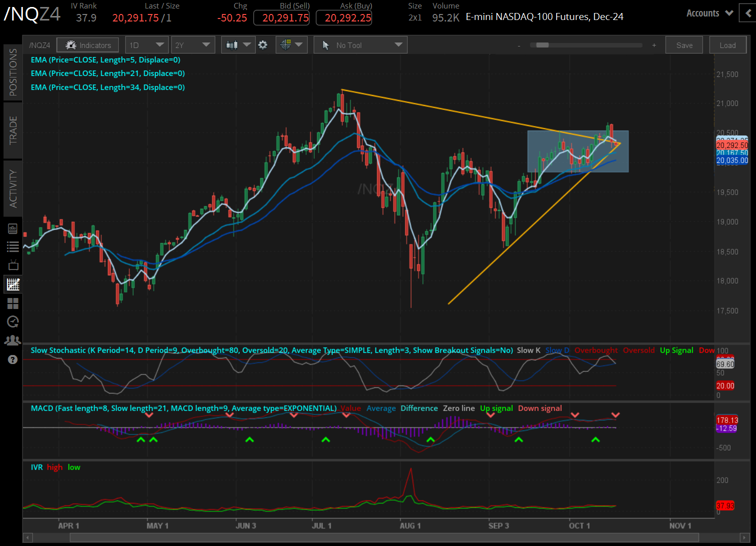This screenshot has width=756, height=546.
Task: Click the history clock icon in sidebar
Action: (x=12, y=321)
